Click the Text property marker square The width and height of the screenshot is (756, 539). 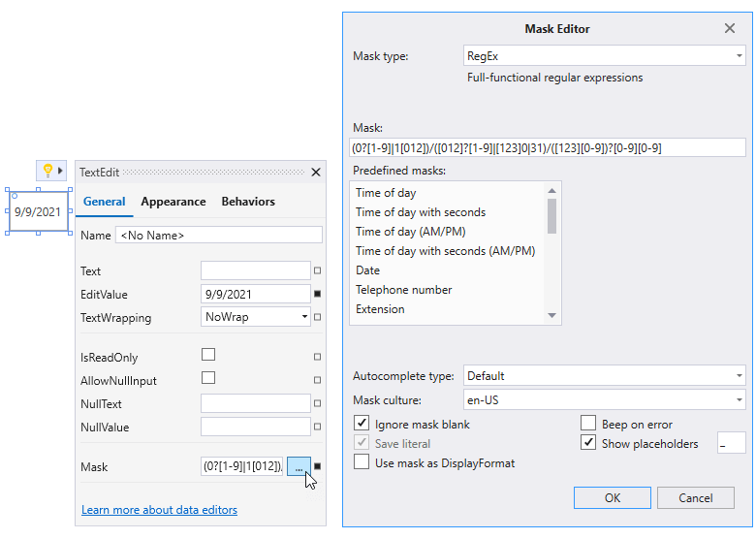click(x=317, y=270)
